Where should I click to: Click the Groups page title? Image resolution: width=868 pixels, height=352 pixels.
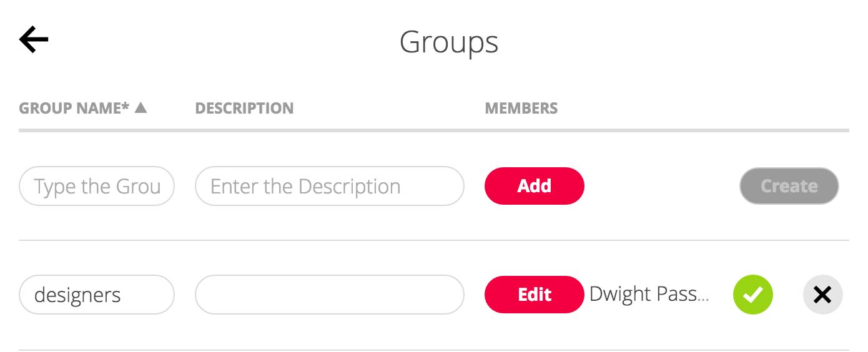click(x=449, y=42)
